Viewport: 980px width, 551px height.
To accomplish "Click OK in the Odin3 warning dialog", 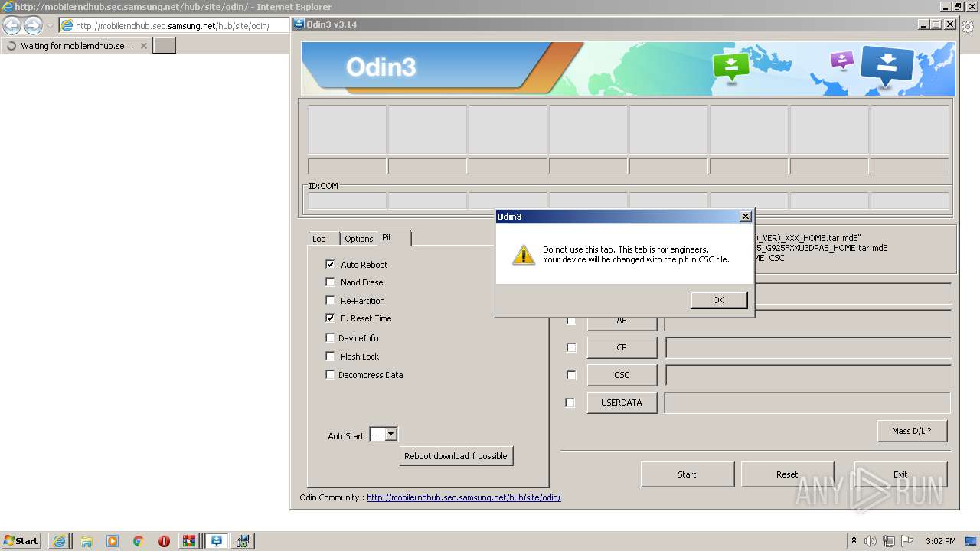I will [x=718, y=300].
